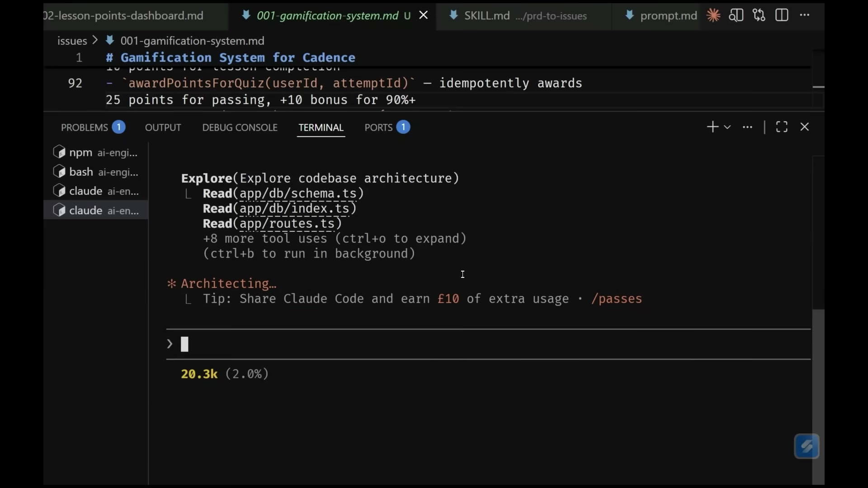Maximize the terminal panel size
Viewport: 868px width, 488px height.
pyautogui.click(x=782, y=127)
